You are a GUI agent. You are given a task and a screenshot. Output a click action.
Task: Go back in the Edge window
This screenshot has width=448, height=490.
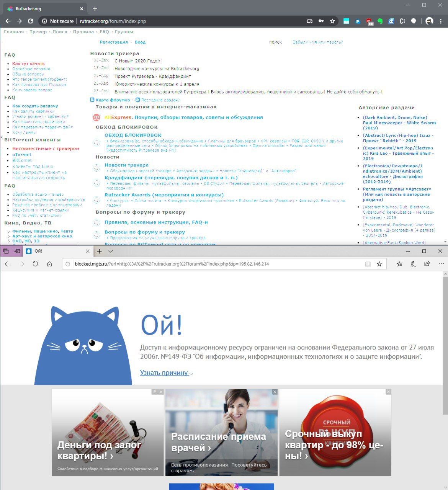pos(8,264)
